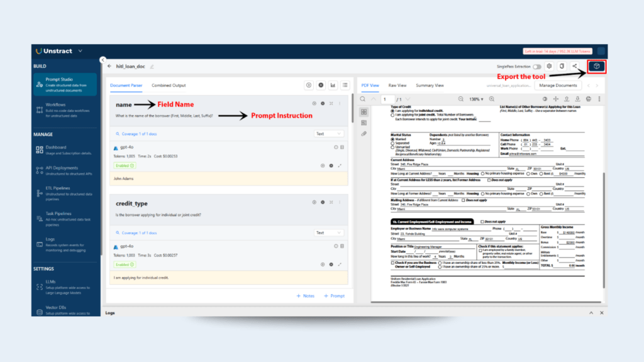Go back using arrow beside hitl_loan_doc
This screenshot has width=644, height=362.
109,66
